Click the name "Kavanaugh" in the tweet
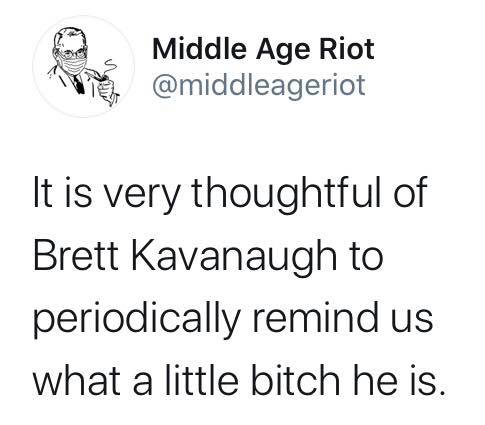Viewport: 485px width, 425px height. click(x=235, y=258)
